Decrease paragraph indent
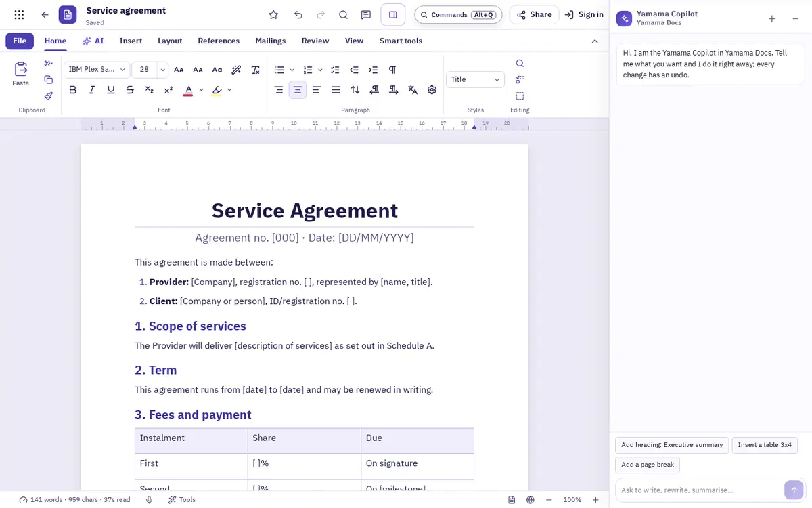812x508 pixels. [x=354, y=70]
